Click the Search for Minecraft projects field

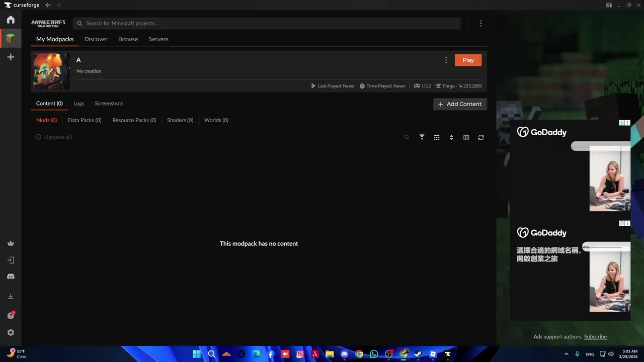point(267,24)
